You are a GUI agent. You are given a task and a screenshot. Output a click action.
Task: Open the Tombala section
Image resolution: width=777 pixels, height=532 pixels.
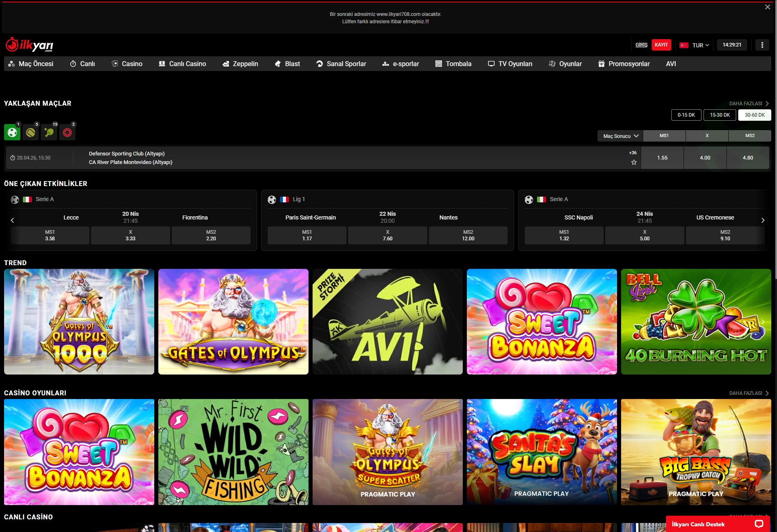tap(453, 64)
